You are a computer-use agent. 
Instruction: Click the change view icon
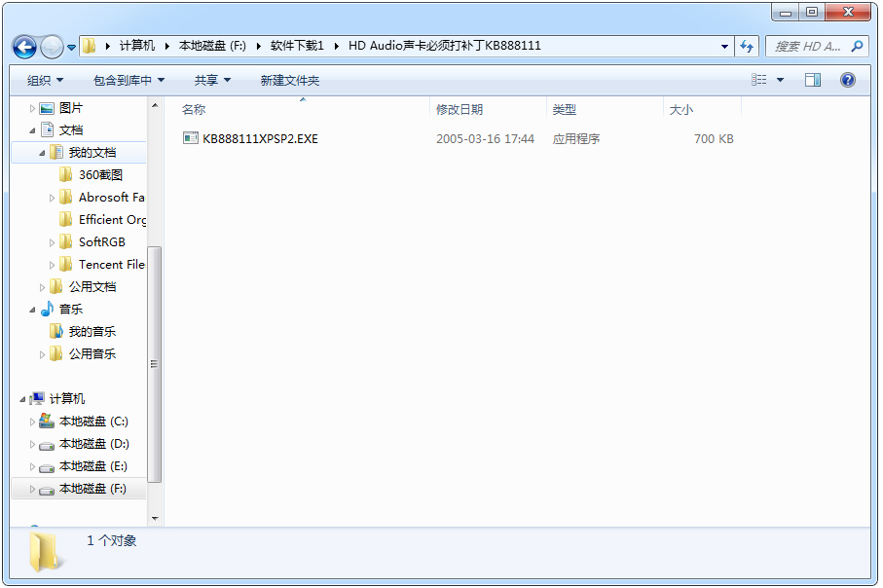(758, 80)
